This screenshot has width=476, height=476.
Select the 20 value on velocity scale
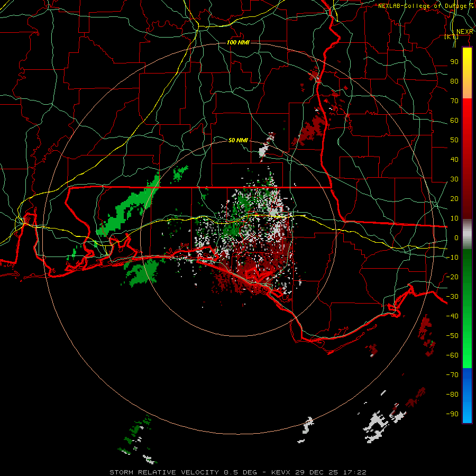click(x=454, y=199)
